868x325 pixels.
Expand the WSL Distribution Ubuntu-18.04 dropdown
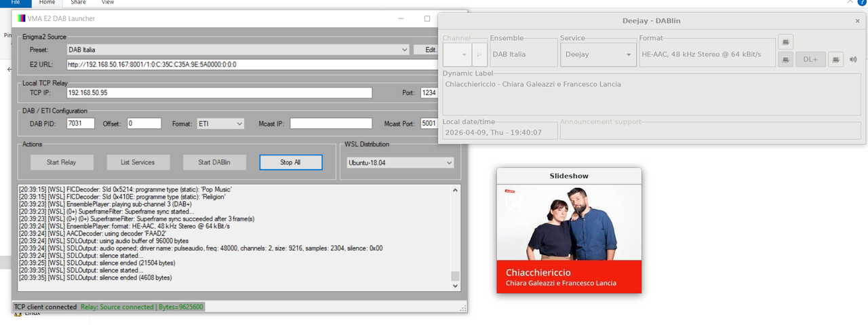click(x=399, y=163)
